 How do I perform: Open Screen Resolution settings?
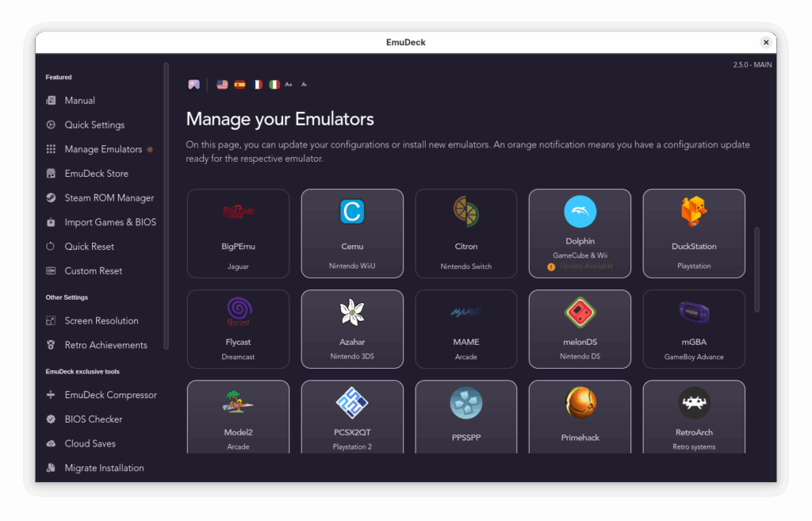coord(101,320)
